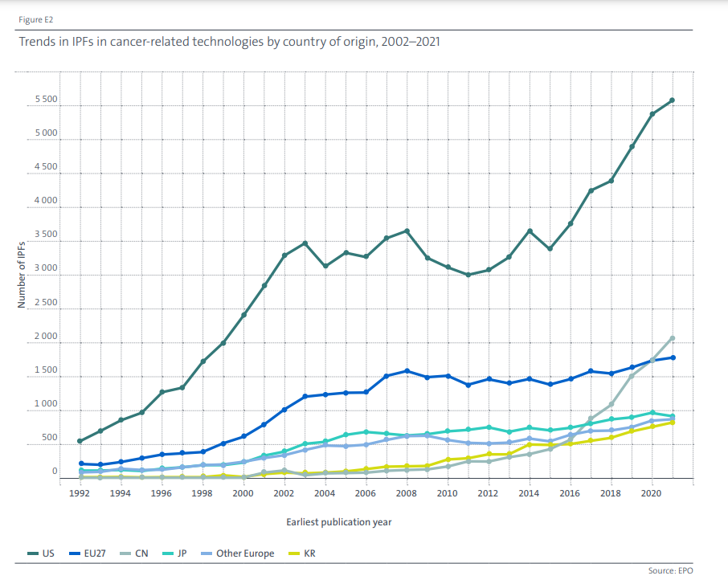
Task: Click the 2014 x-axis label
Action: click(529, 493)
